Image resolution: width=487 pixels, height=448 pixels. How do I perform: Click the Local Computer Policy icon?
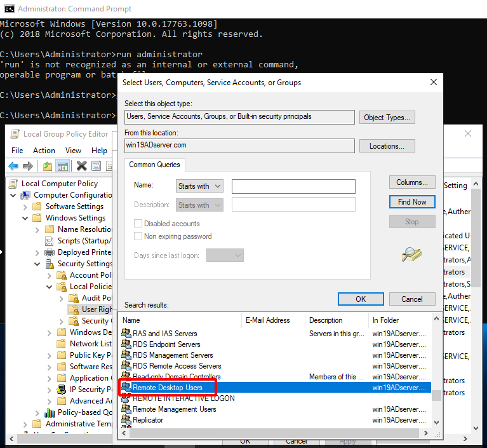pyautogui.click(x=13, y=184)
